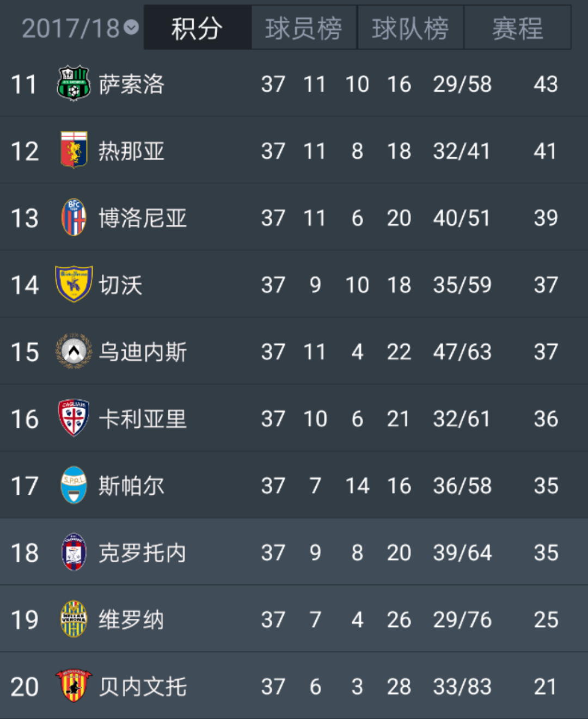Open the 2017/18 season dropdown arrow

pyautogui.click(x=131, y=27)
